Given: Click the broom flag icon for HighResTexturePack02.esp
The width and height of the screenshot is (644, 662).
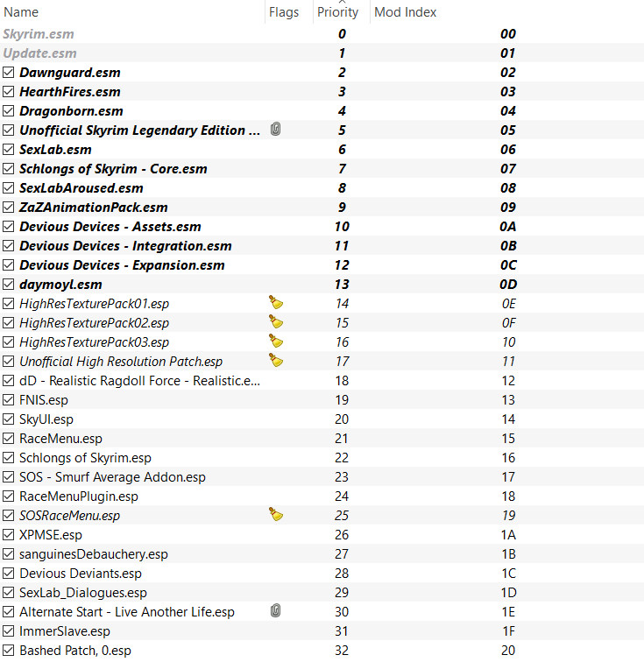Looking at the screenshot, I should [x=276, y=322].
